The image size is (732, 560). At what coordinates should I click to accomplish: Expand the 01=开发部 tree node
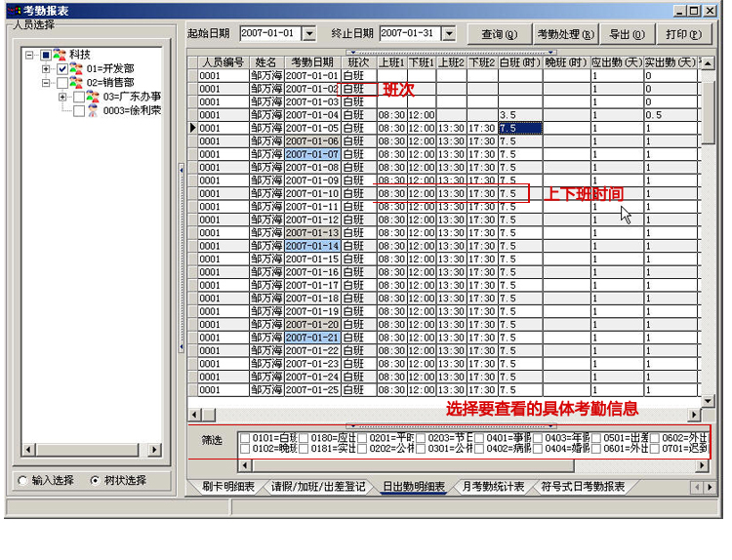tap(46, 70)
